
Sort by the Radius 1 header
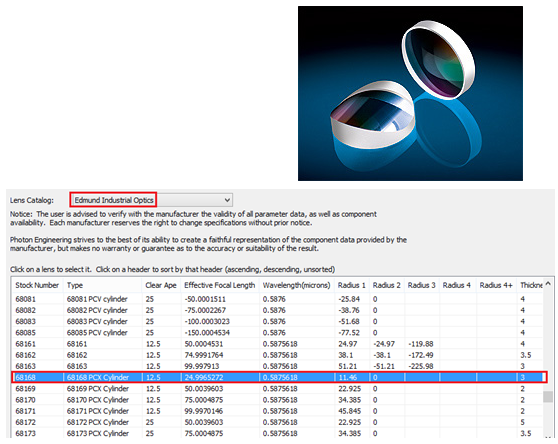pos(352,285)
